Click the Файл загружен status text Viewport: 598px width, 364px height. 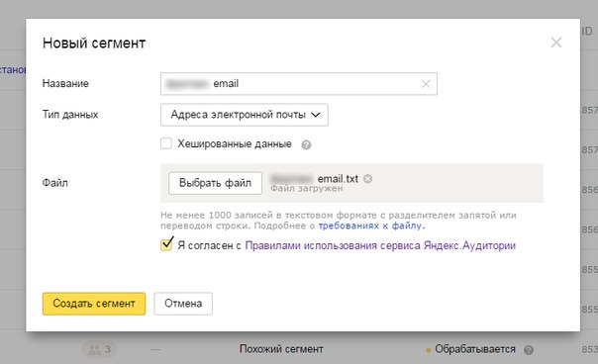point(307,188)
